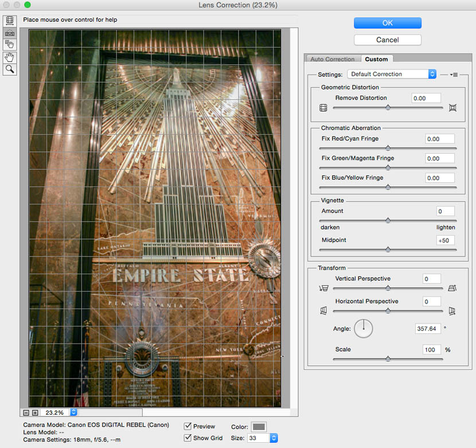Click the Horizontal Perspective value field
This screenshot has width=476, height=448.
tap(432, 302)
